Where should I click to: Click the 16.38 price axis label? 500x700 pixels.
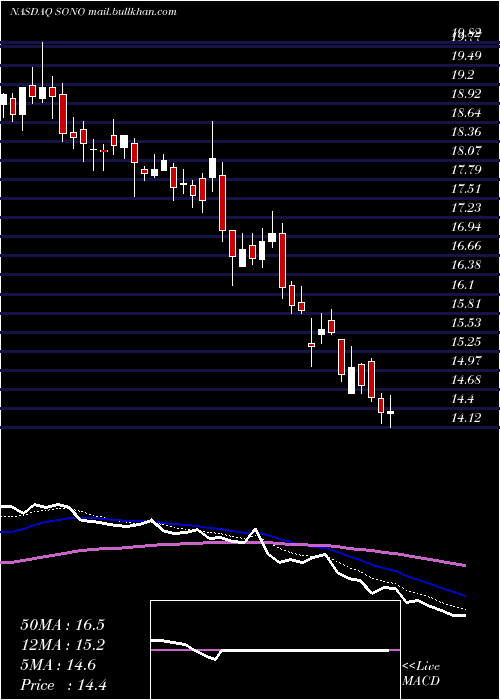coord(466,265)
